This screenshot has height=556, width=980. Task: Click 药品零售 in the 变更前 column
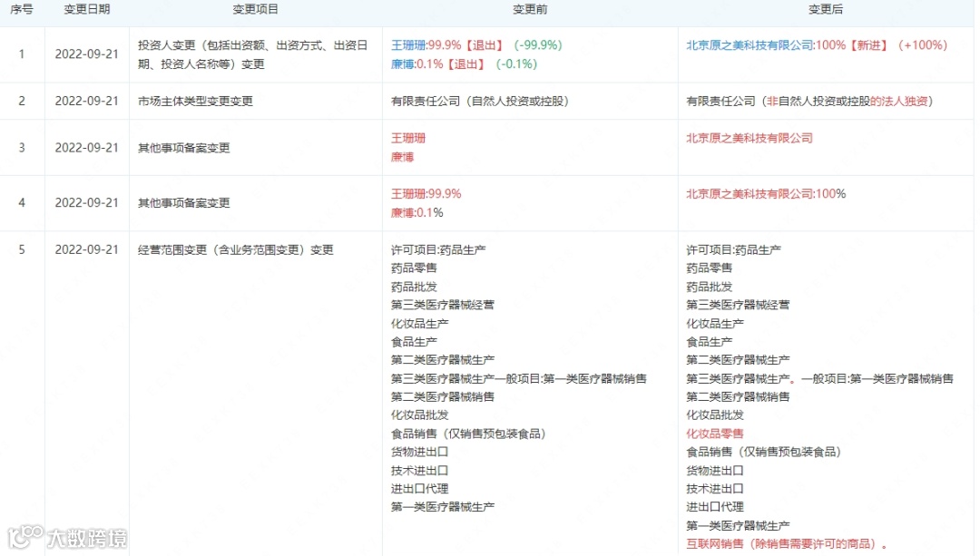414,268
